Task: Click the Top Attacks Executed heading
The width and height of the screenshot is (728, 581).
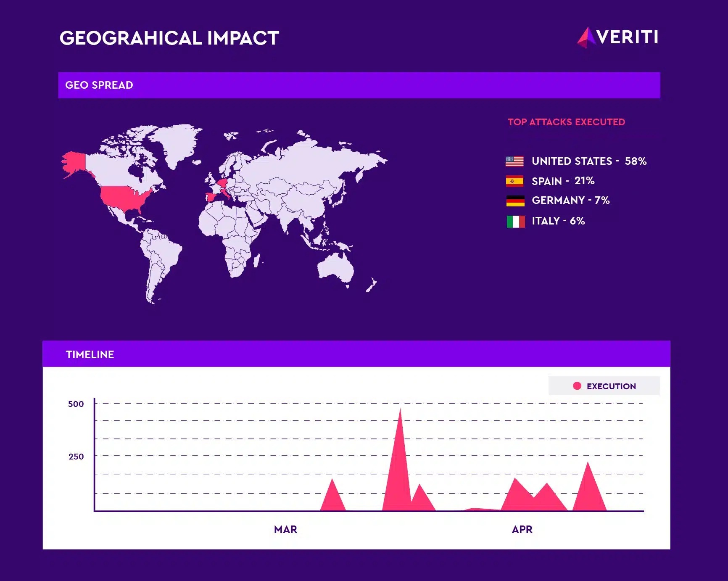Action: click(x=566, y=122)
